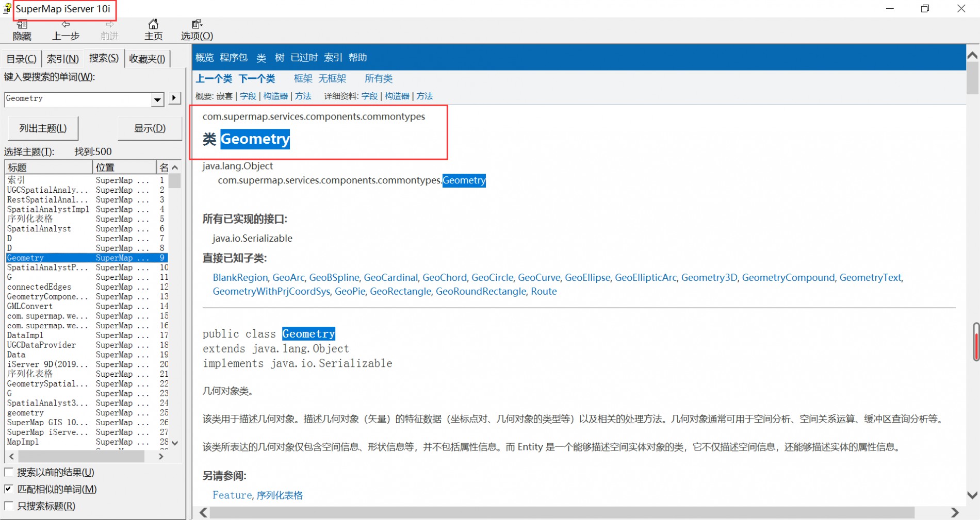Go to 上一个类 link
980x520 pixels.
pyautogui.click(x=214, y=78)
